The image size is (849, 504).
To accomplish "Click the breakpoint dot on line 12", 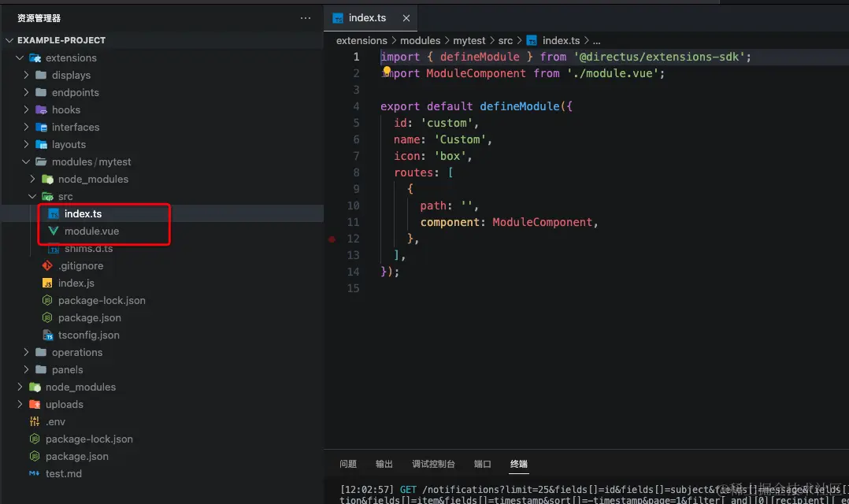I will pyautogui.click(x=332, y=239).
